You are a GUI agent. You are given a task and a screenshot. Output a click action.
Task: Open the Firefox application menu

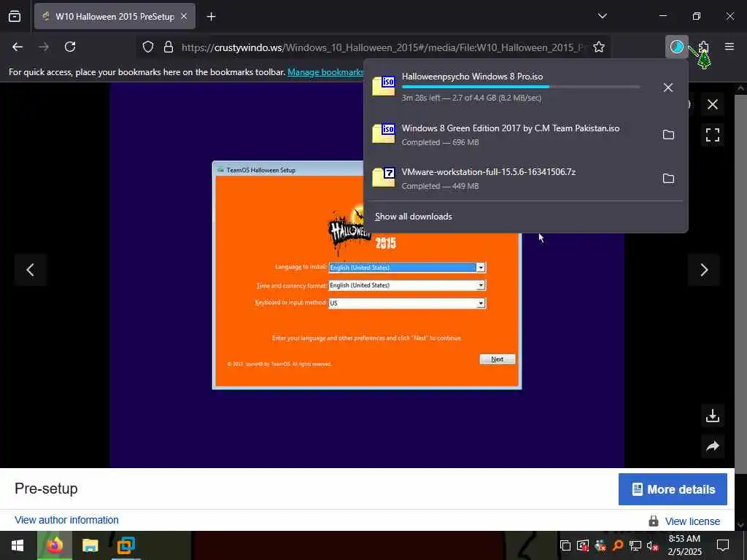click(x=729, y=47)
